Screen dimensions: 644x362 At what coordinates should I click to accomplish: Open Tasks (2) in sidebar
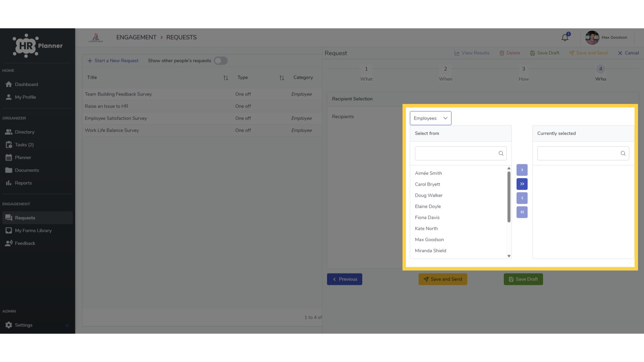point(37,145)
